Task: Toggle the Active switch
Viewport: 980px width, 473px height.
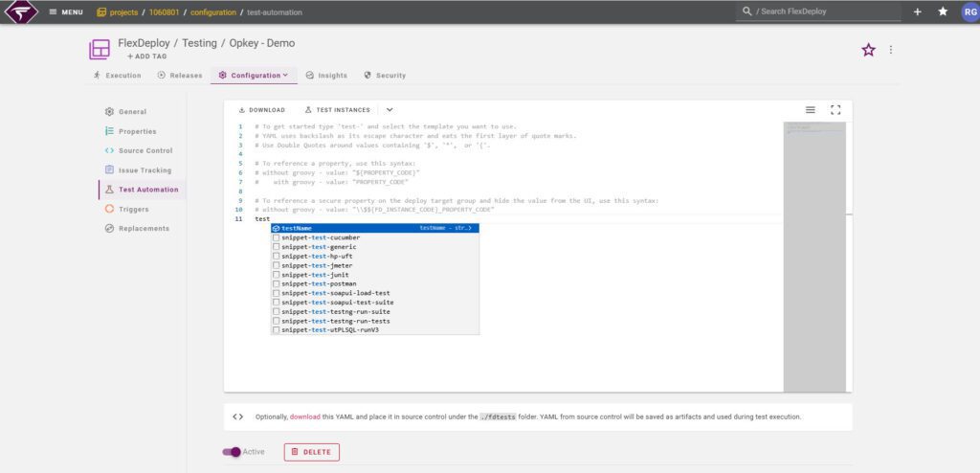Action: point(232,452)
